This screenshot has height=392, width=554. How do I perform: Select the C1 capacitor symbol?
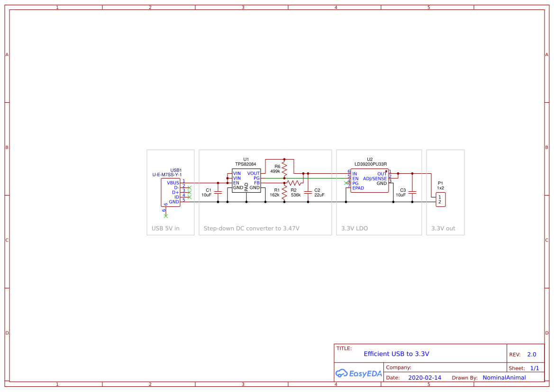[x=218, y=192]
